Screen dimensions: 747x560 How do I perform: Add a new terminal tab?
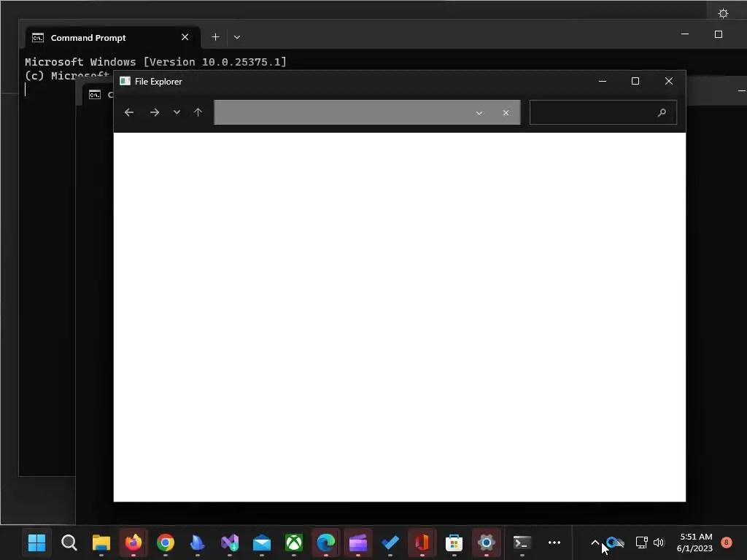click(215, 37)
